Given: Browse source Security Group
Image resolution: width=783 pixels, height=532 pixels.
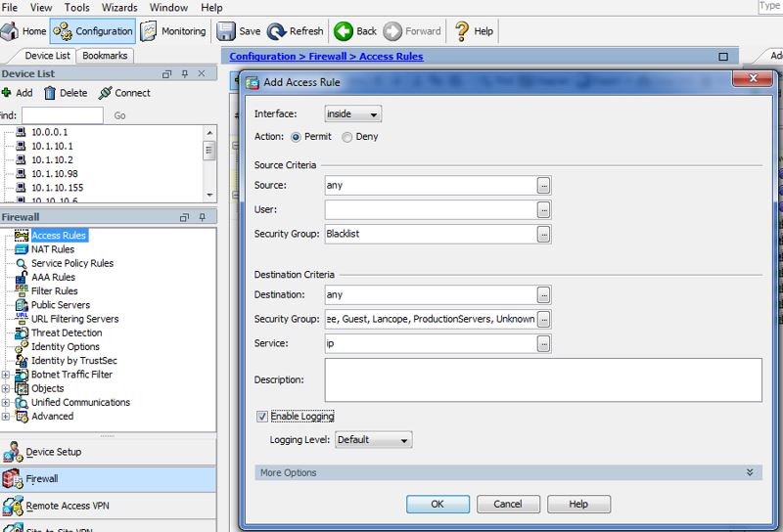Looking at the screenshot, I should pyautogui.click(x=544, y=234).
